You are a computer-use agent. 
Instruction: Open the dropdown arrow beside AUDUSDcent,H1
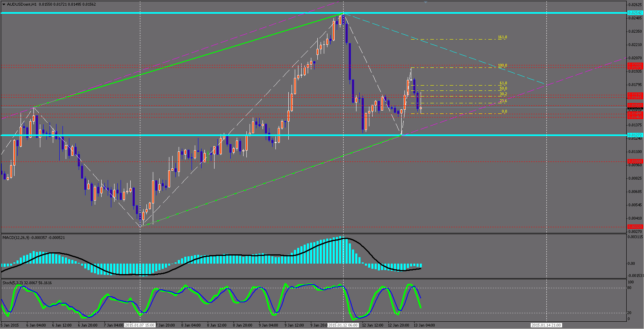(4, 4)
